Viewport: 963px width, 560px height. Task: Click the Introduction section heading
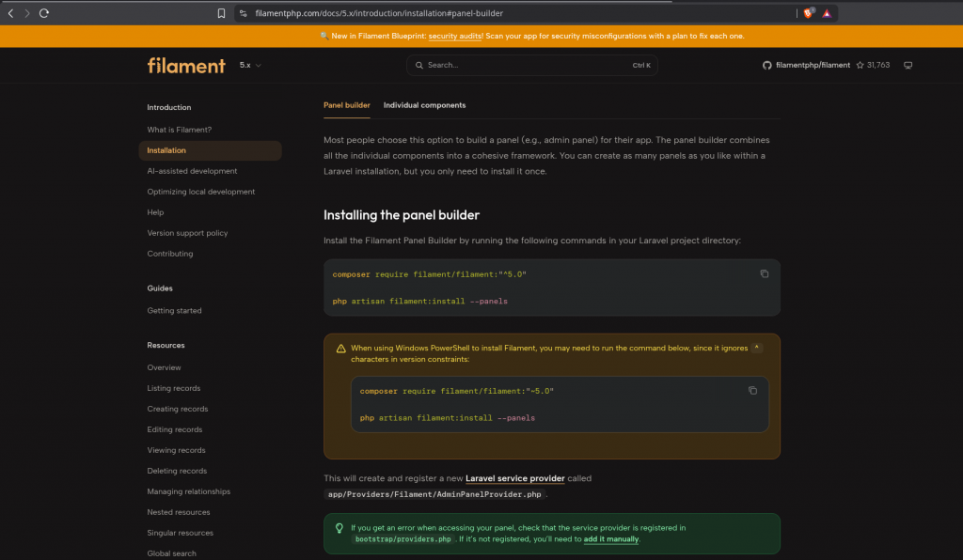click(169, 107)
